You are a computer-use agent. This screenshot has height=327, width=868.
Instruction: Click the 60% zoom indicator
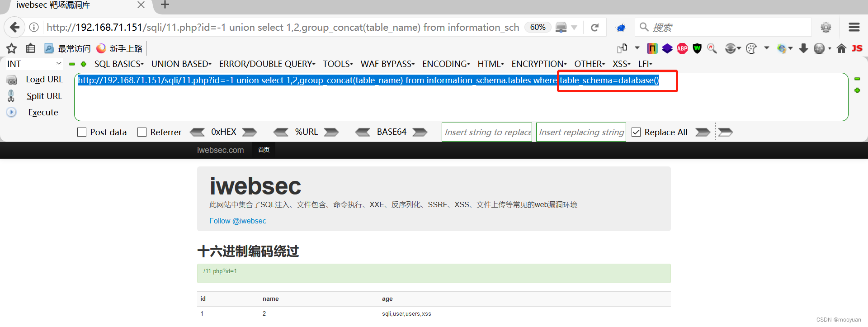coord(538,27)
